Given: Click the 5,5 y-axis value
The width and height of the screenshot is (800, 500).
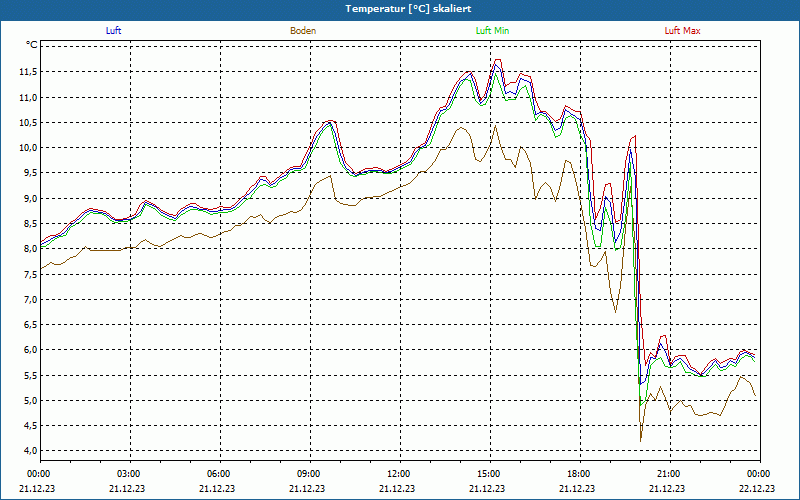Looking at the screenshot, I should 30,376.
